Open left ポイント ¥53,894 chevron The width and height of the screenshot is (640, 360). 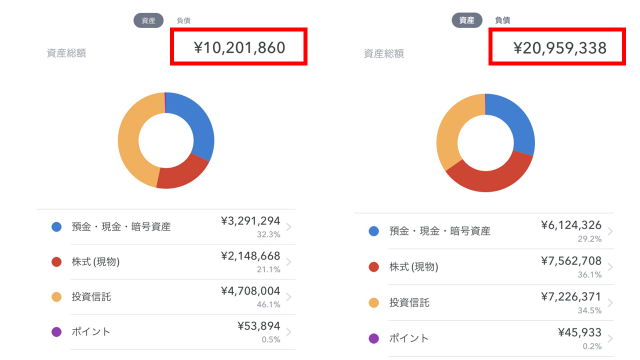coord(289,332)
